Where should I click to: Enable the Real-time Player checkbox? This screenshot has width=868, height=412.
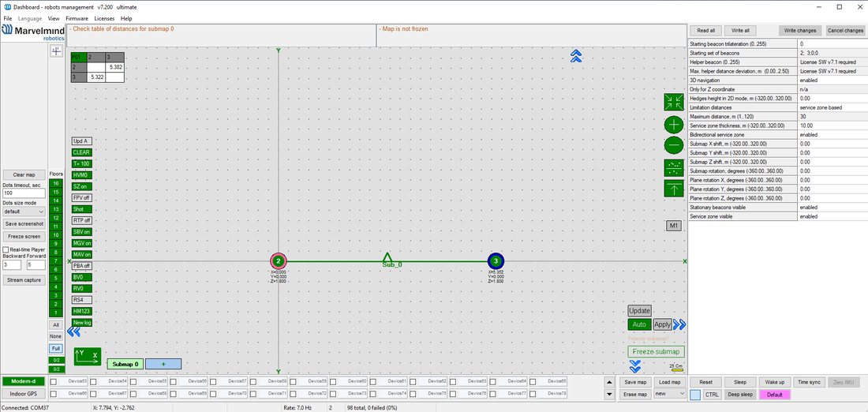6,249
